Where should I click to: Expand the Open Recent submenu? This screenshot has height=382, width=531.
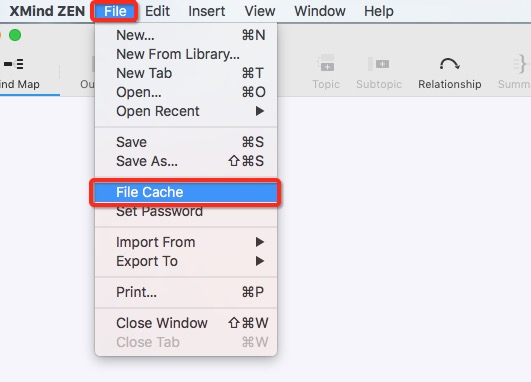tap(186, 111)
